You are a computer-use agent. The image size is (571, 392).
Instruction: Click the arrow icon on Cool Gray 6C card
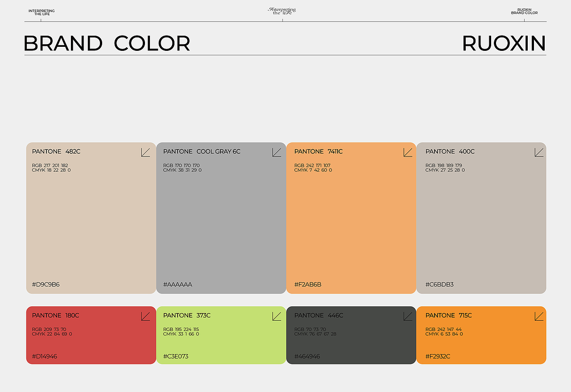coord(277,153)
